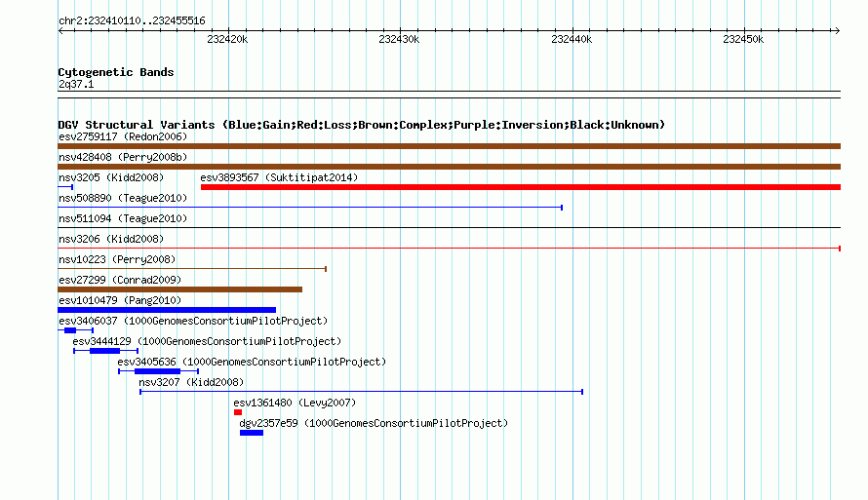
Task: Click the DGV Structural Variants track title
Action: pos(362,125)
